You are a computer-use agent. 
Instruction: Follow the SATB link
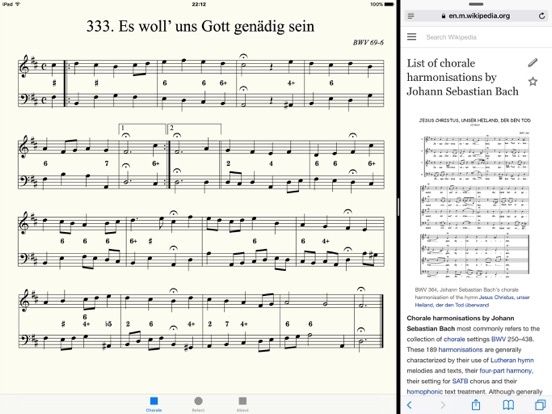(460, 381)
